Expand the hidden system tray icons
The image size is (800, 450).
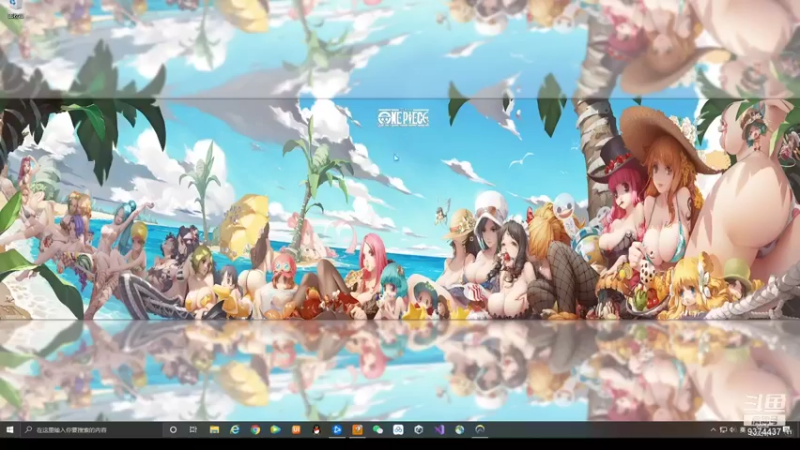point(713,430)
